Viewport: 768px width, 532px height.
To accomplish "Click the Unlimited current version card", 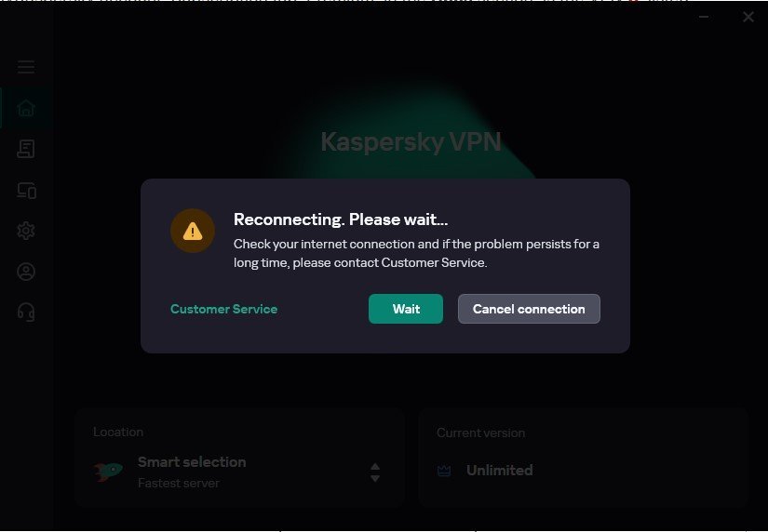I will [x=583, y=458].
